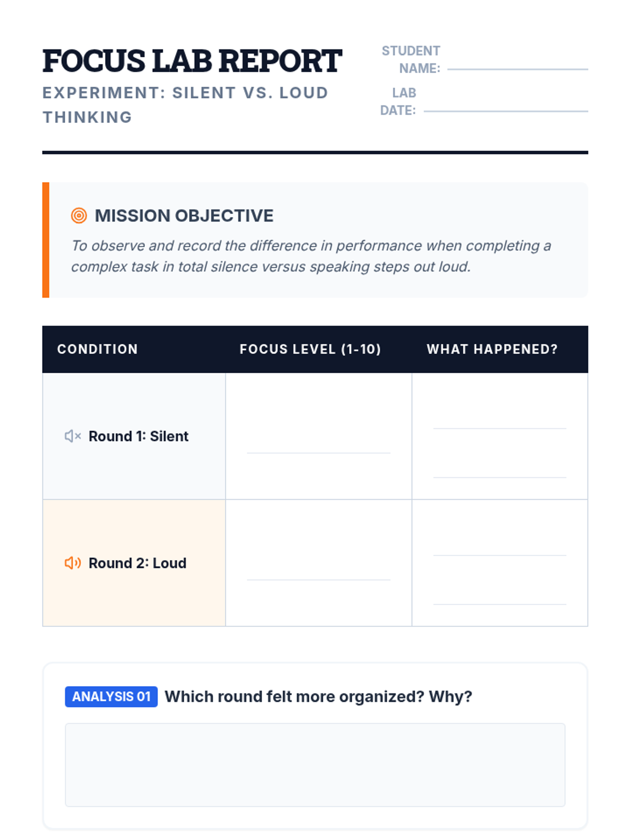Viewport: 630px width, 840px height.
Task: Select the FOCUS LEVEL (1-10) column header
Action: pos(310,349)
